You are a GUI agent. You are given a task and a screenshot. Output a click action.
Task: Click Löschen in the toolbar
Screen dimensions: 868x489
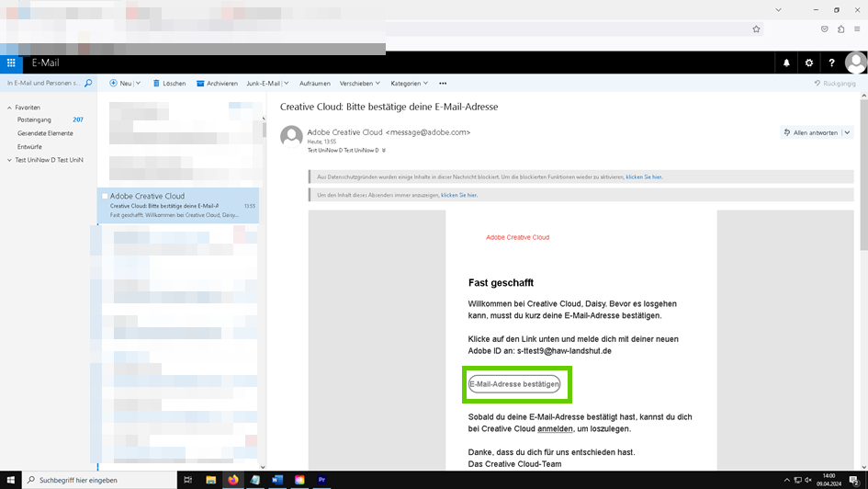point(169,84)
